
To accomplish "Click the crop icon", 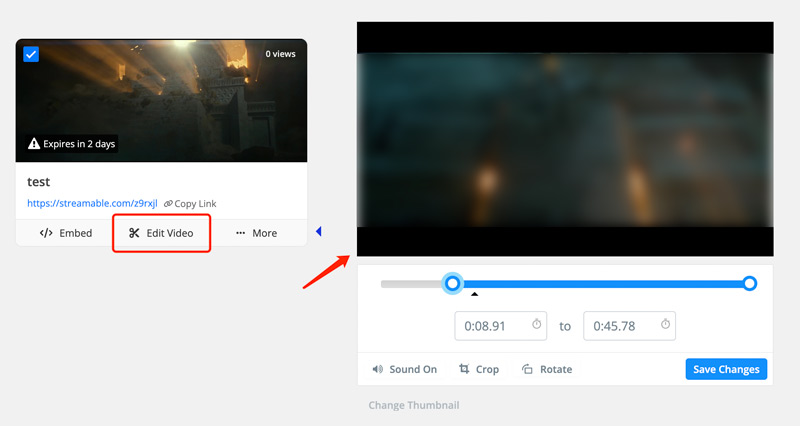I will coord(464,368).
